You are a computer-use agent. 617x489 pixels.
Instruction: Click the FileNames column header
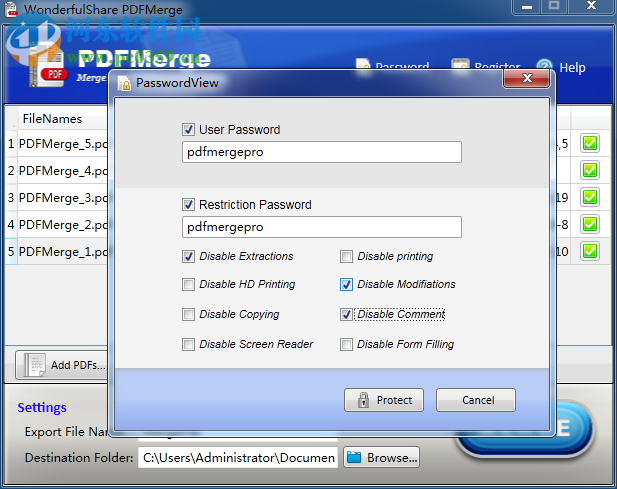63,118
